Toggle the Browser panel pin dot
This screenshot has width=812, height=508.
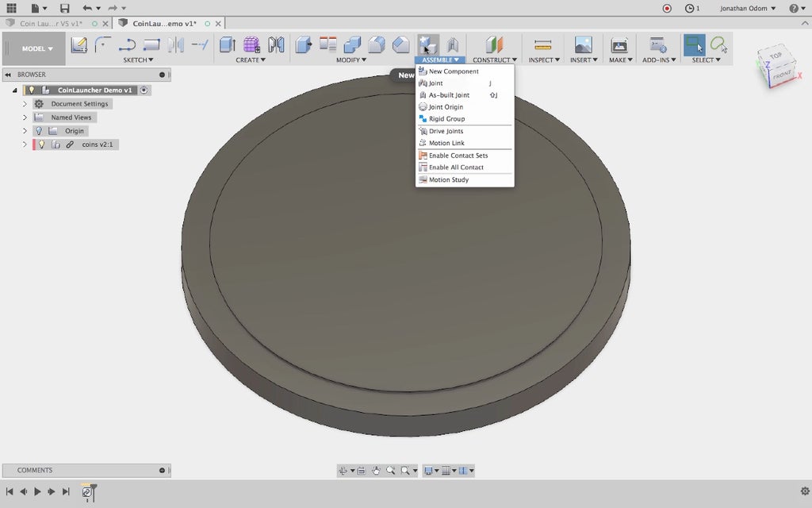click(162, 75)
